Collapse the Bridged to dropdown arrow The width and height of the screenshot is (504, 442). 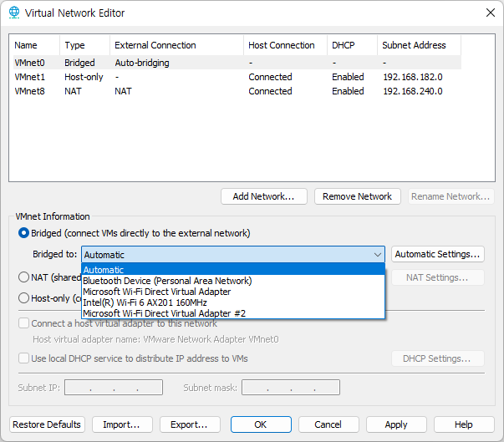tap(378, 255)
